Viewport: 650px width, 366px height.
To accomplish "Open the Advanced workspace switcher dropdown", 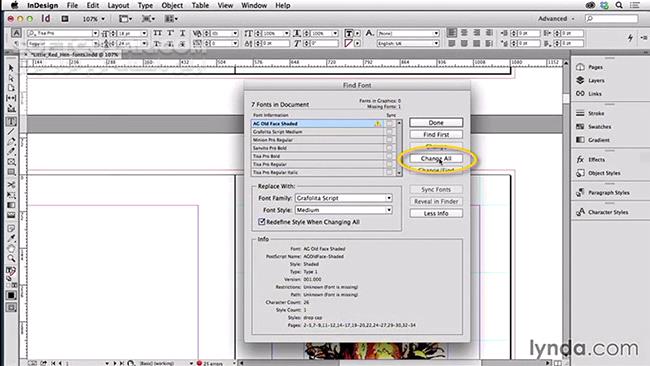I will 556,19.
